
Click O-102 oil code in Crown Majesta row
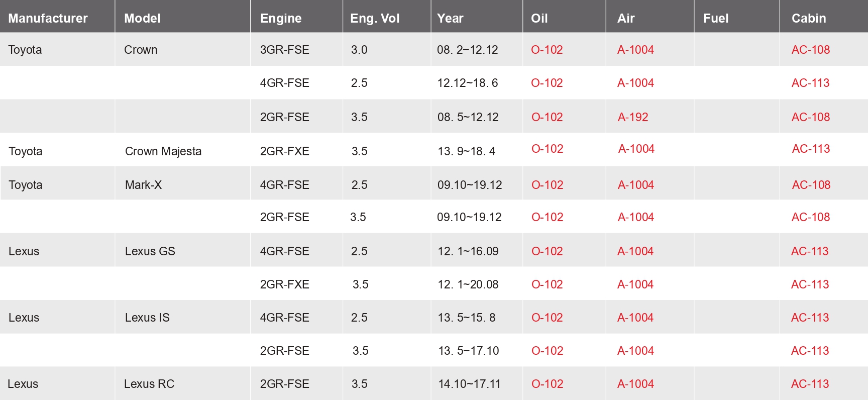coord(548,149)
